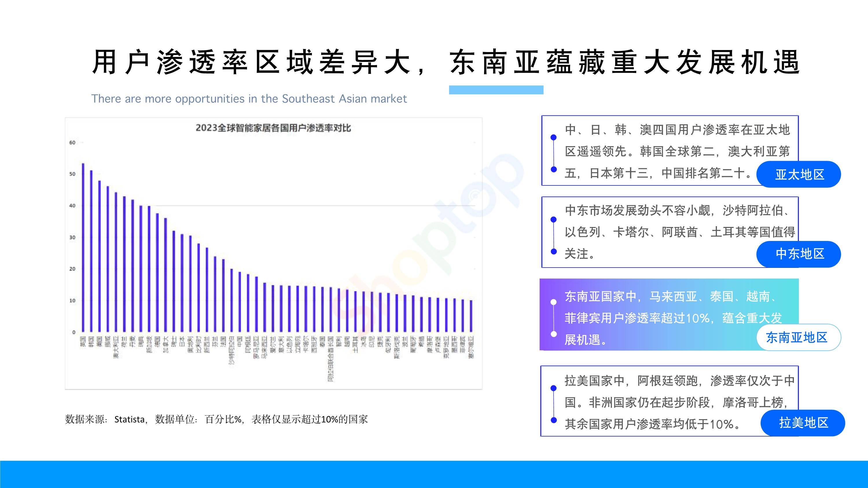Click the 加拿大 axis label in chart
Viewport: 868px width, 488px height.
coord(165,344)
